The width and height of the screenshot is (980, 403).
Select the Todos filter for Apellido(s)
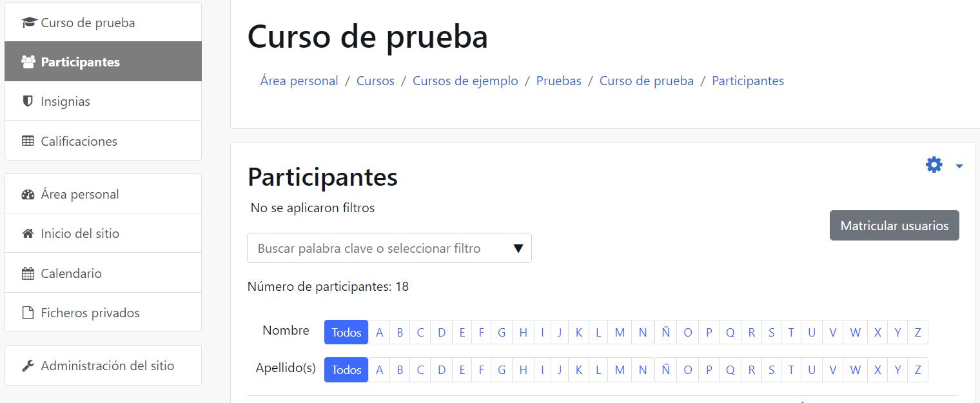click(346, 369)
